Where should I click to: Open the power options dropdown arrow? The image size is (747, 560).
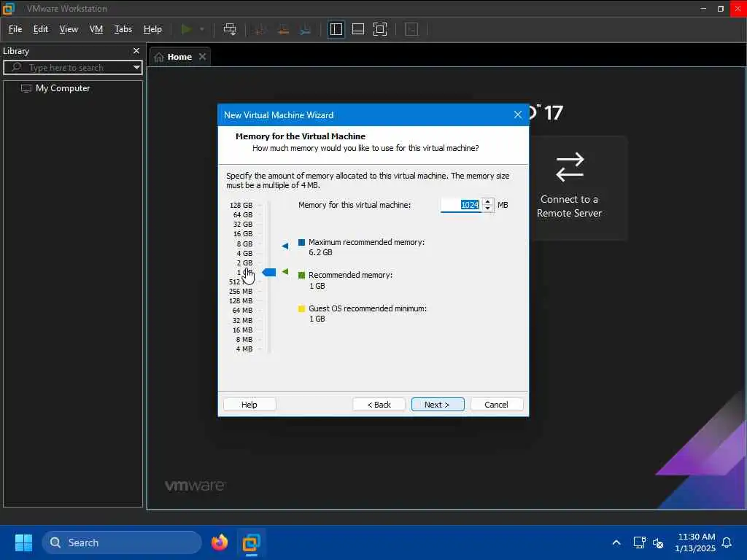pos(202,29)
